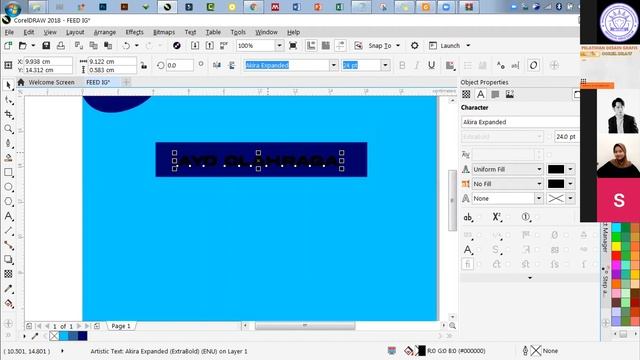Viewport: 640px width, 360px height.
Task: Select the Transparency checkerboard tool
Action: point(8,274)
